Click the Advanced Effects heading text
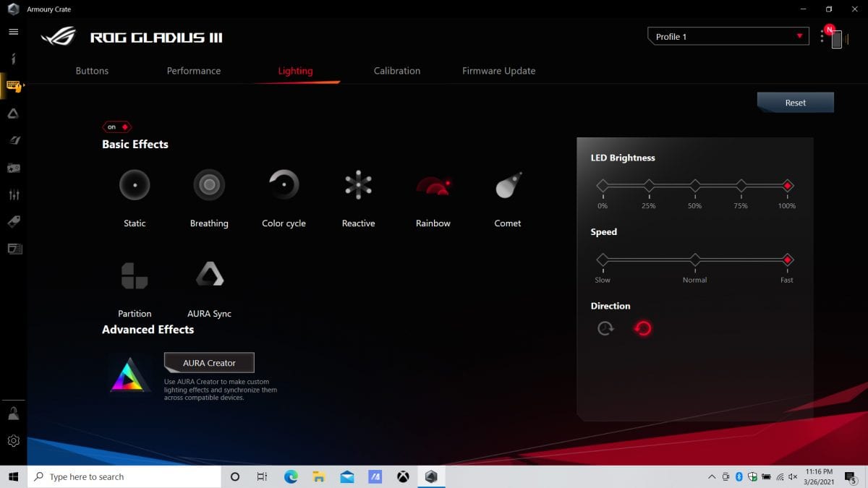The image size is (868, 488). (x=148, y=329)
